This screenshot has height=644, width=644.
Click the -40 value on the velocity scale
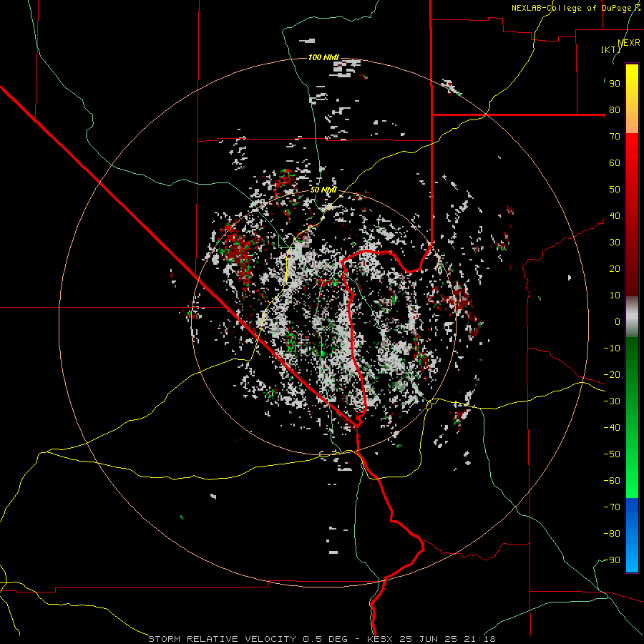pos(612,428)
